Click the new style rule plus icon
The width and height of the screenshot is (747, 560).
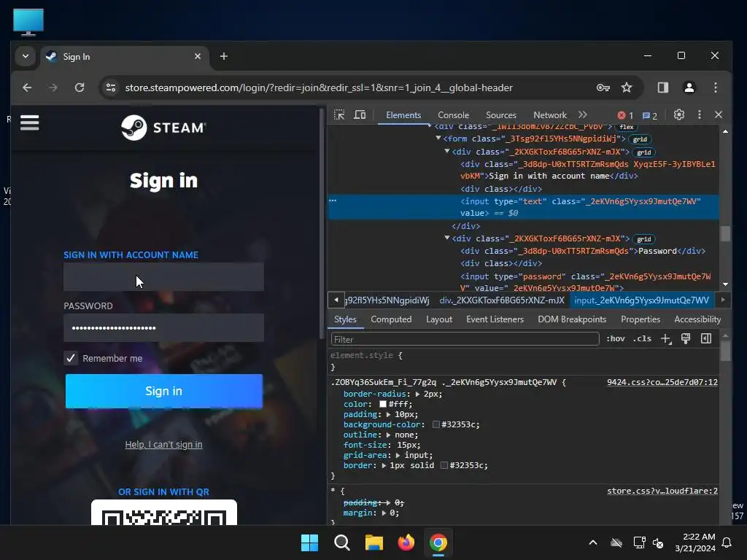[665, 338]
